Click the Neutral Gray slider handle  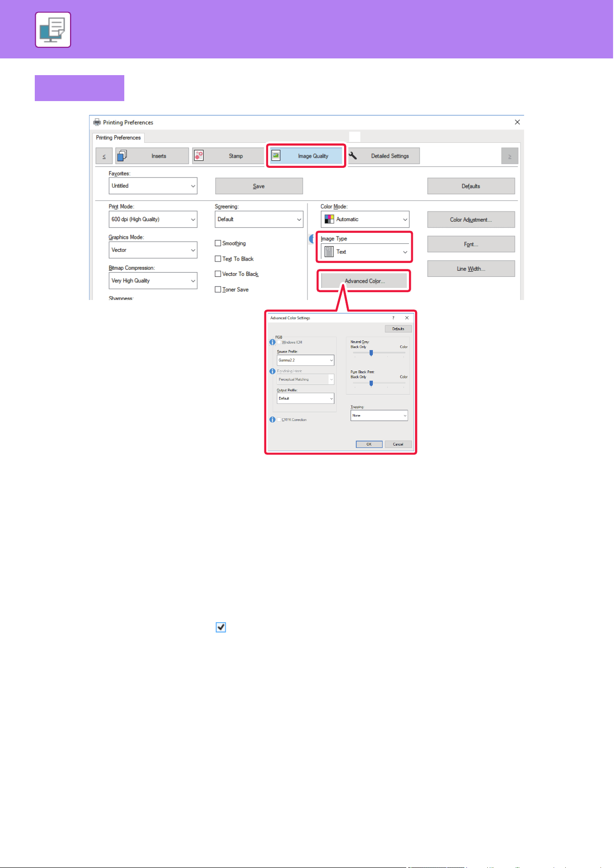[x=371, y=353]
